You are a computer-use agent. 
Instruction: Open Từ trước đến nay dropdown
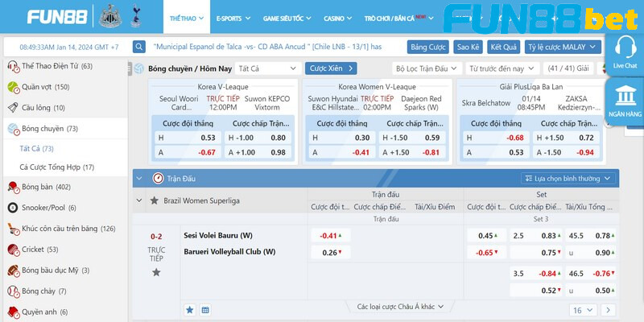click(502, 68)
